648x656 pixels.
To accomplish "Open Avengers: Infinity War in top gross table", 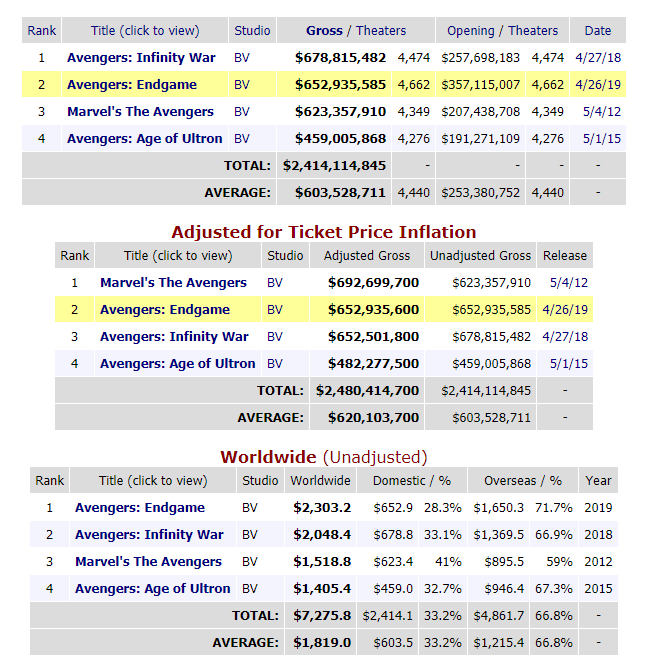I will point(141,58).
